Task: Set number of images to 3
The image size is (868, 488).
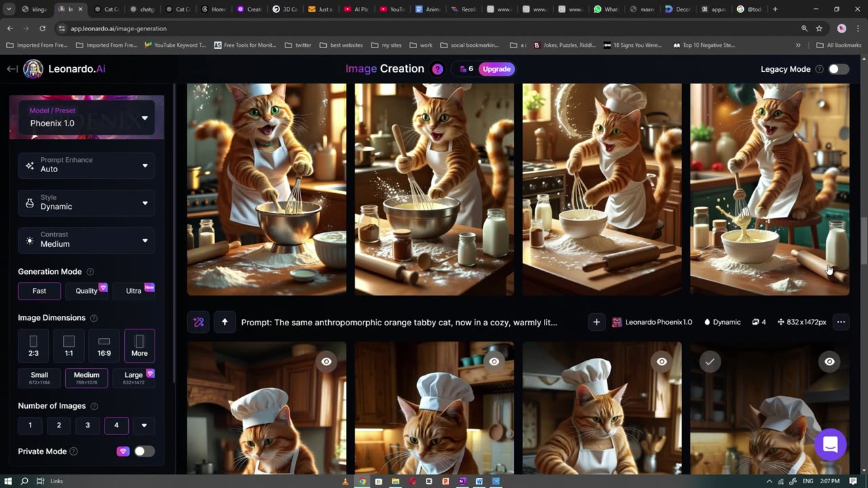Action: click(x=87, y=425)
